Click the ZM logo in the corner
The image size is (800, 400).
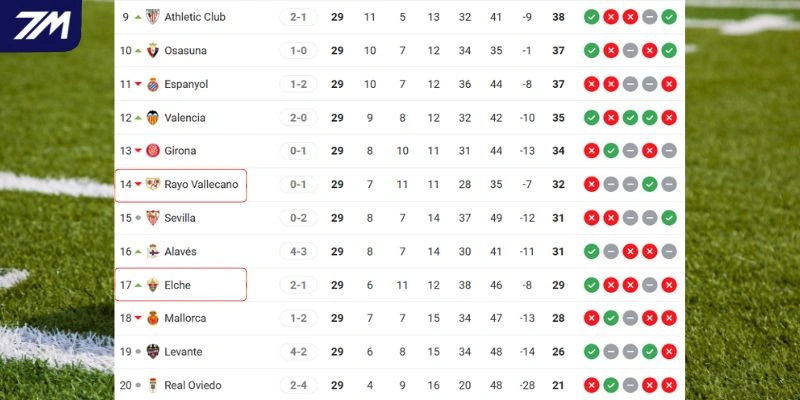pos(40,26)
